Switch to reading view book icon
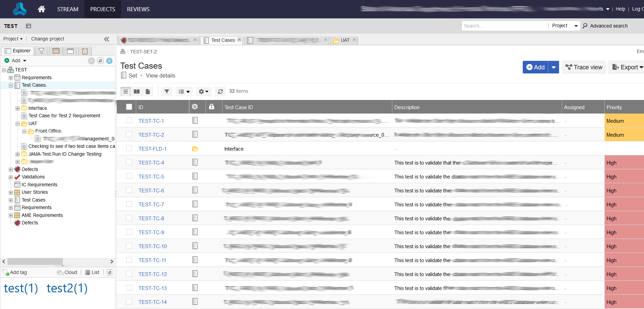This screenshot has height=309, width=644. click(x=137, y=91)
